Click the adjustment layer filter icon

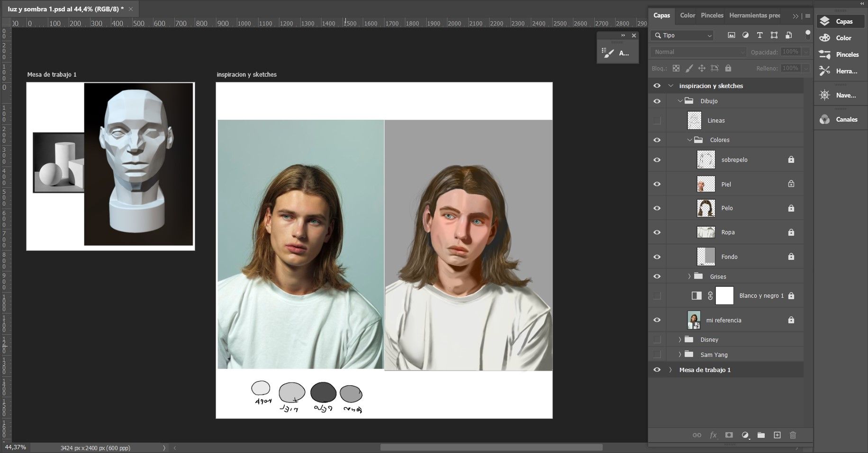pos(745,35)
